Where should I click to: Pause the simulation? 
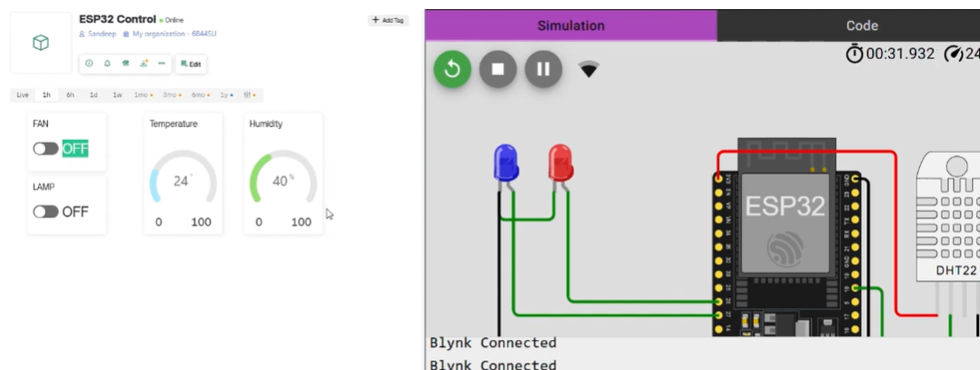coord(543,69)
